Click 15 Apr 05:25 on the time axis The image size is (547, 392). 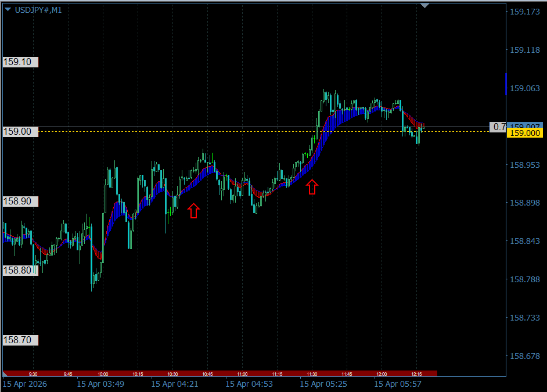323,384
